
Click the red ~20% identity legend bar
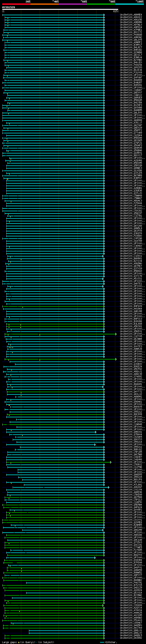point(16,4)
